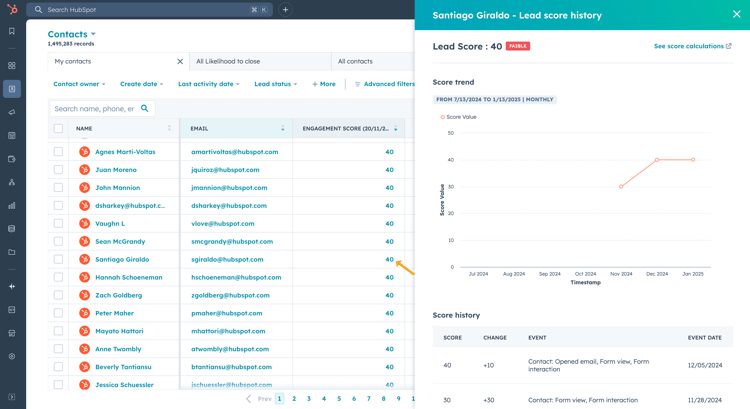Sort by the Email column arrows
The width and height of the screenshot is (750, 409).
pyautogui.click(x=283, y=128)
